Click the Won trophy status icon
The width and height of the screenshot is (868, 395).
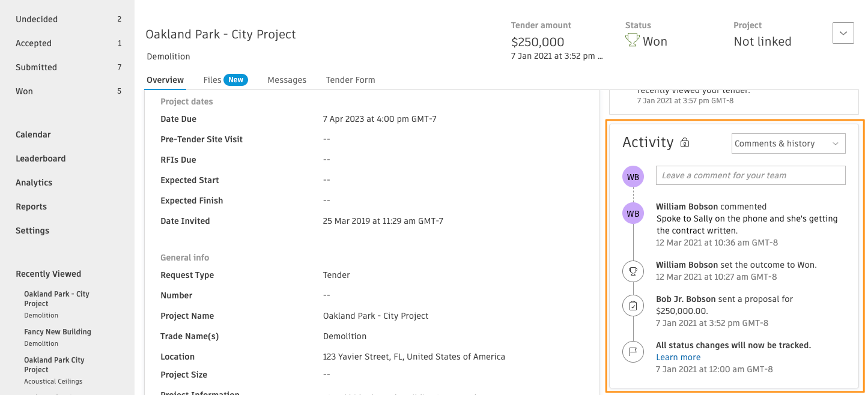point(632,40)
